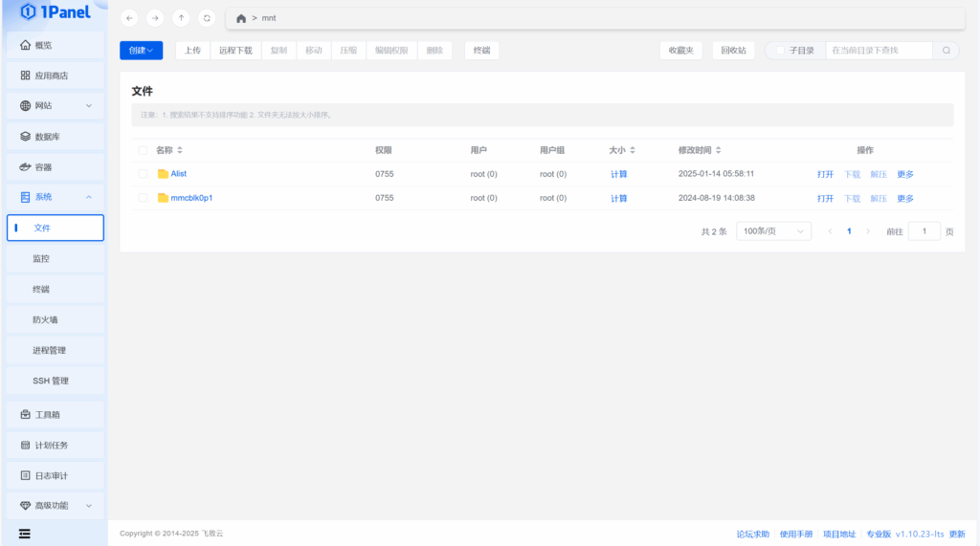Click the home icon in path bar
The width and height of the screenshot is (980, 546).
241,18
